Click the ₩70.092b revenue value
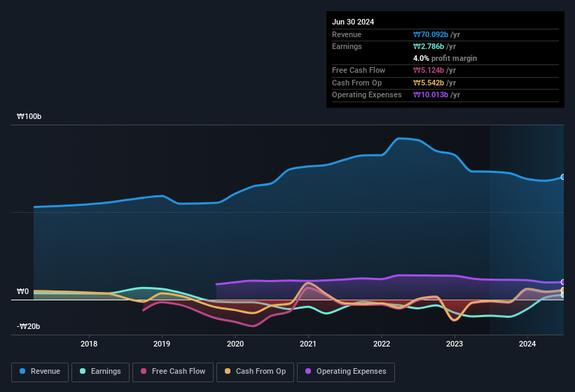This screenshot has width=575, height=392. 431,34
